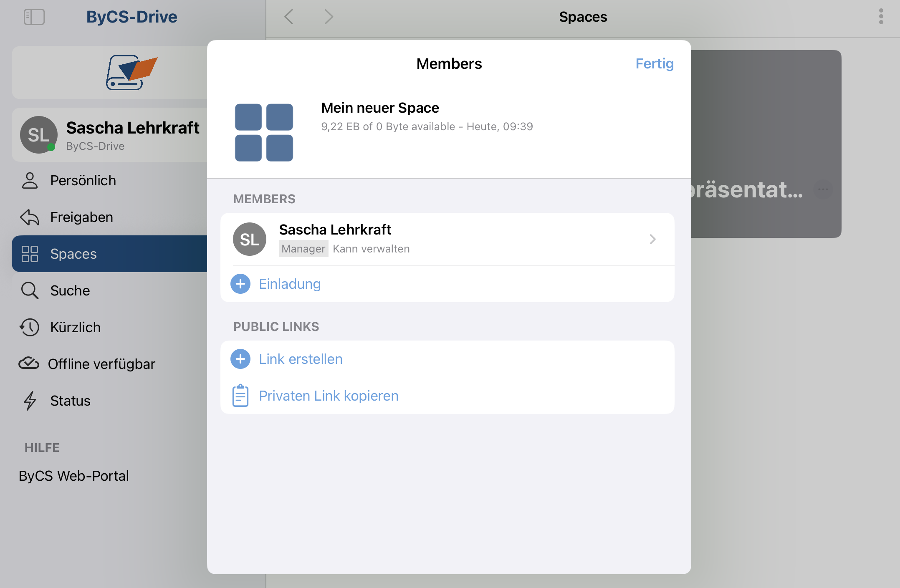Click the forward navigation arrow
Image resolution: width=900 pixels, height=588 pixels.
(329, 17)
